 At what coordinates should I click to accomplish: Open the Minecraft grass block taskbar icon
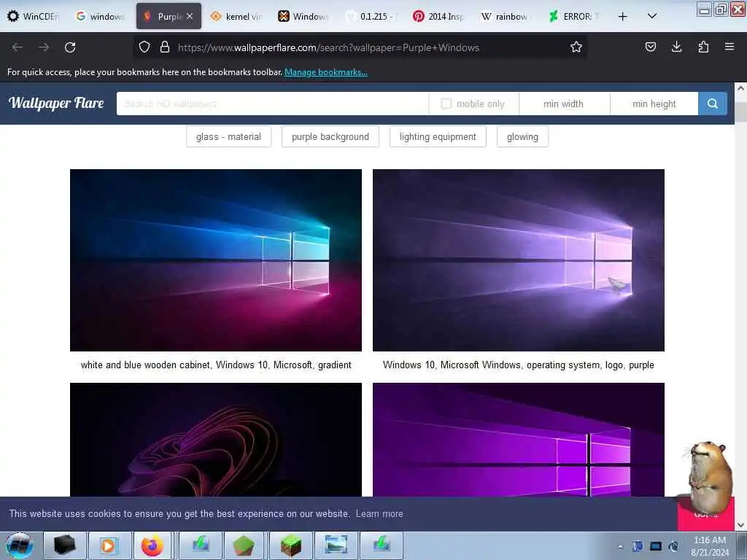290,545
